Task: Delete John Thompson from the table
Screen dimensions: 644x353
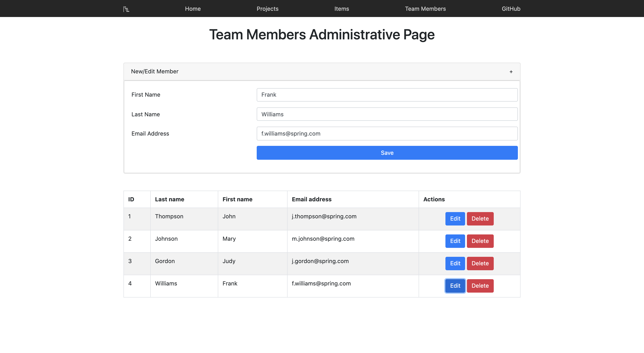Action: point(480,219)
